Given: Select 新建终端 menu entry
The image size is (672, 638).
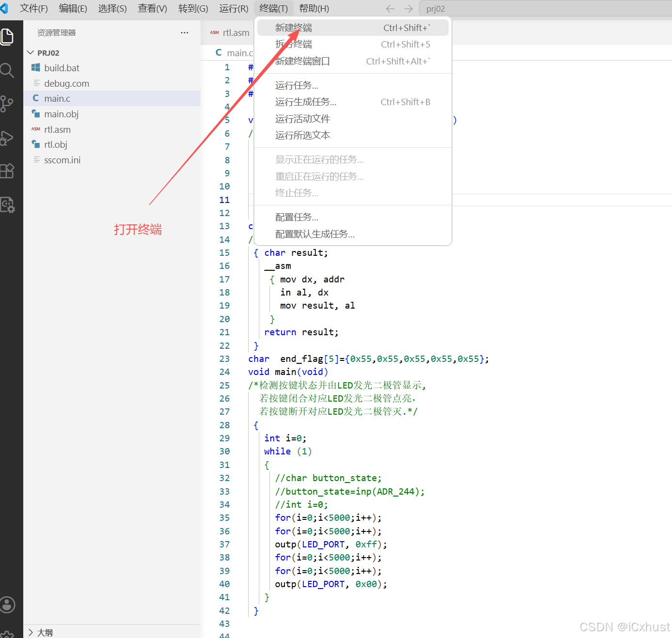Looking at the screenshot, I should pyautogui.click(x=353, y=28).
